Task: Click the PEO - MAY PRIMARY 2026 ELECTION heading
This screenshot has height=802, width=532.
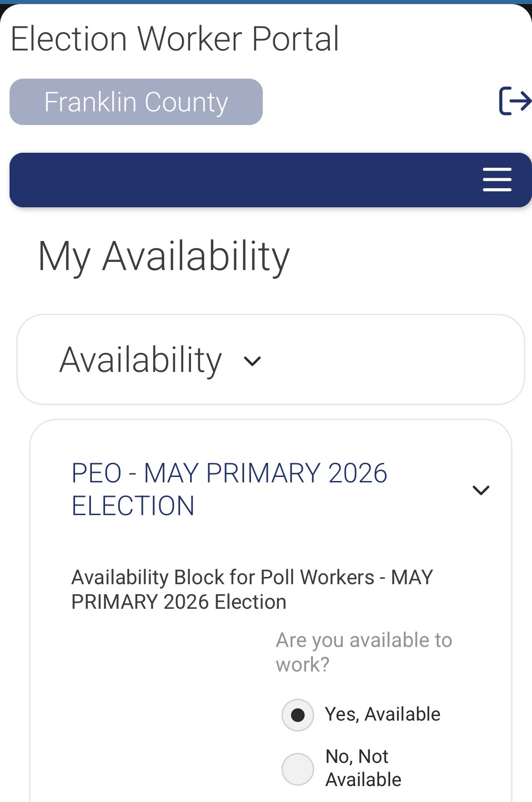Action: (x=229, y=489)
